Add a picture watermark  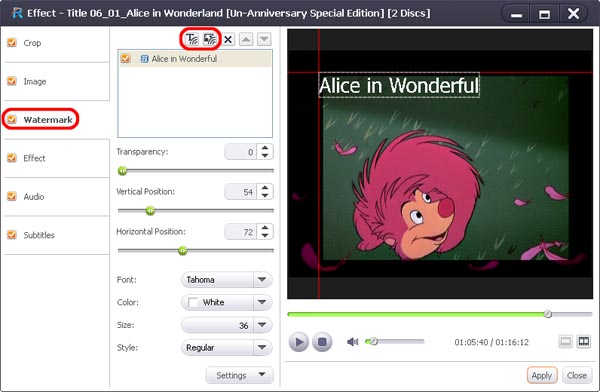tap(210, 39)
